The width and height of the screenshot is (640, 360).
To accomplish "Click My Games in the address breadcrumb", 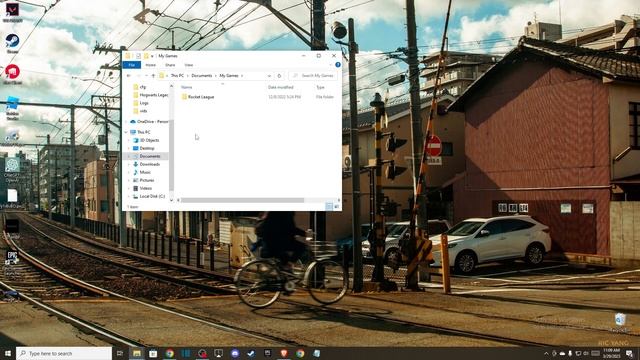I will 229,76.
